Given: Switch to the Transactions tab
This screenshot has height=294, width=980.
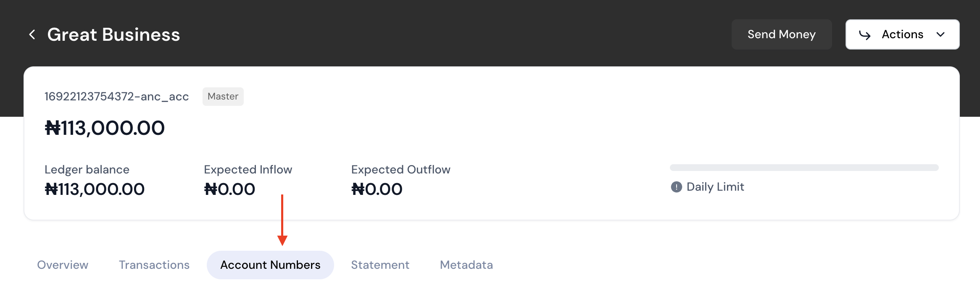Looking at the screenshot, I should (x=154, y=265).
